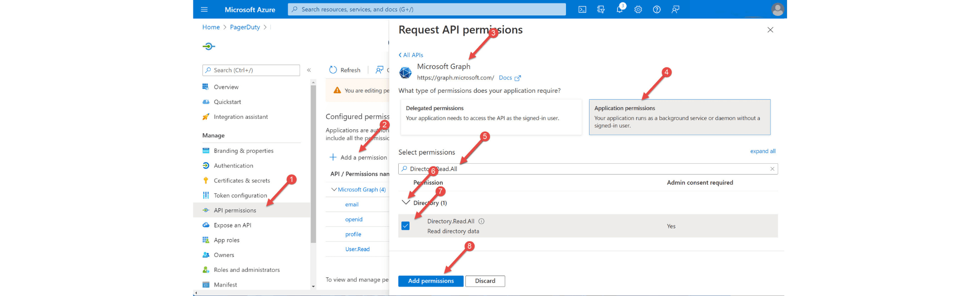Click the info icon beside Directory.Read.All
980x296 pixels.
click(482, 221)
